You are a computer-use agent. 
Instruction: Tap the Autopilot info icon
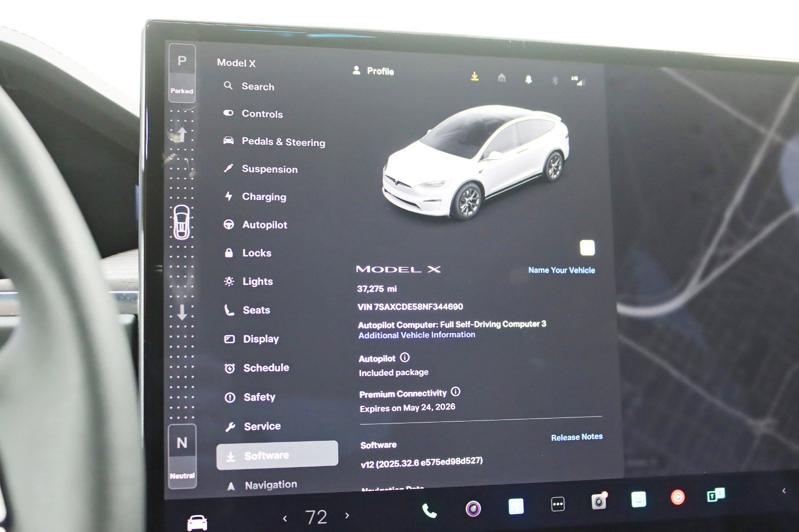coord(404,357)
